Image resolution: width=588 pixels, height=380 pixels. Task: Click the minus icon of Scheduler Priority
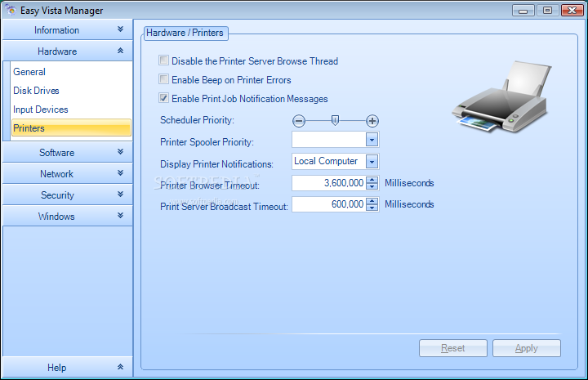(x=299, y=121)
